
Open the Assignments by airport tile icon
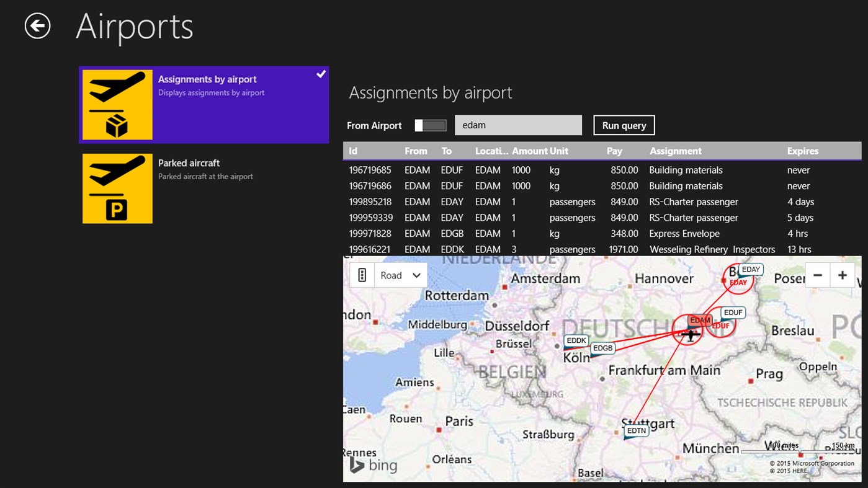tap(117, 105)
